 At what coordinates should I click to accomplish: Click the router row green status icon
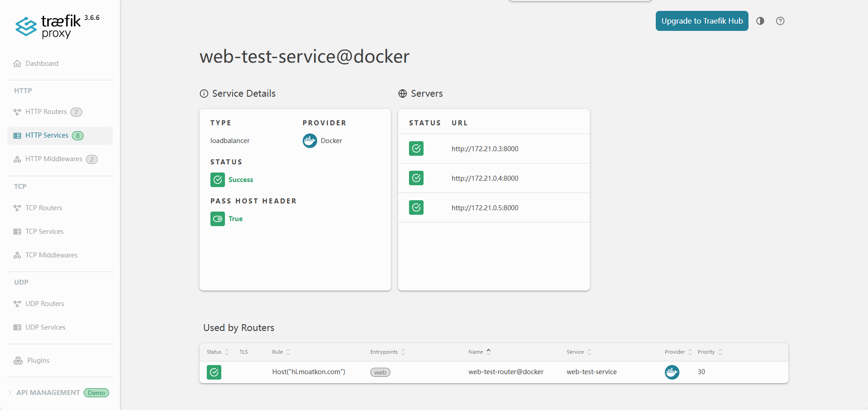pos(214,372)
